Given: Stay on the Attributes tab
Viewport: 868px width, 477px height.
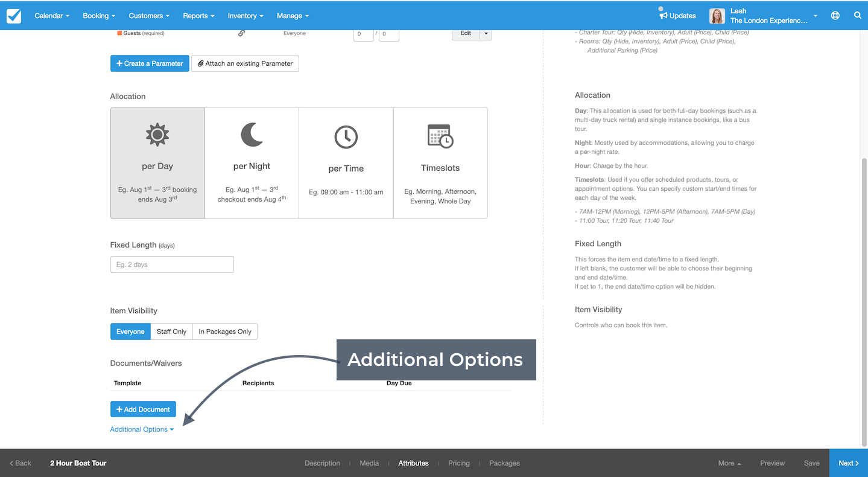Looking at the screenshot, I should [x=413, y=463].
